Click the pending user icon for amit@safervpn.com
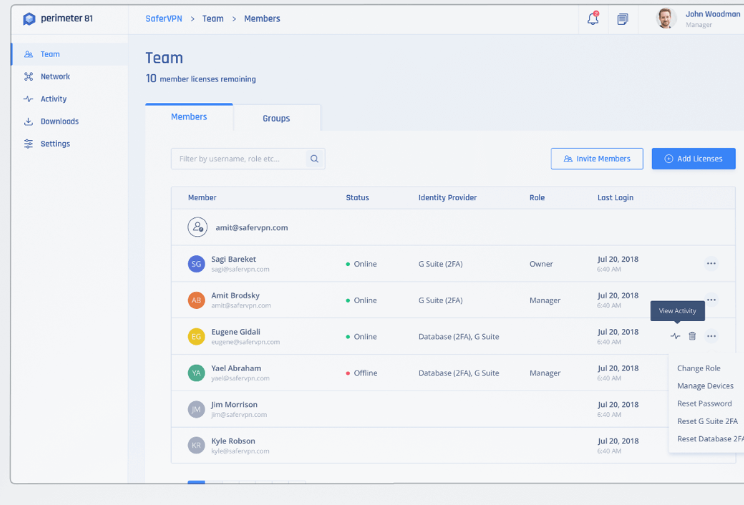 pos(197,227)
